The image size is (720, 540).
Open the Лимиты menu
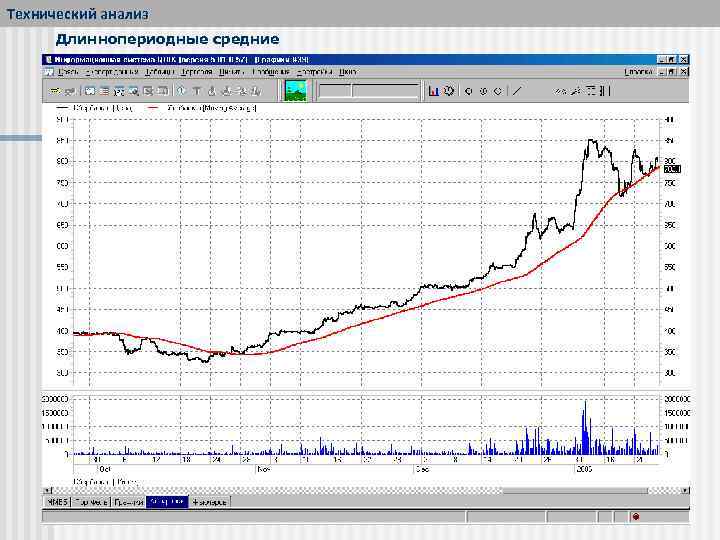pyautogui.click(x=231, y=72)
